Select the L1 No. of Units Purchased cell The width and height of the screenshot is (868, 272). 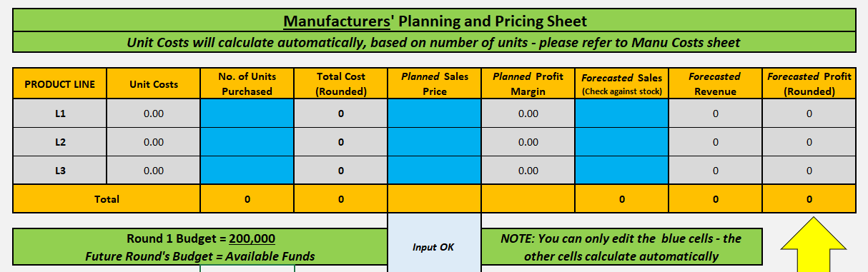coord(247,114)
